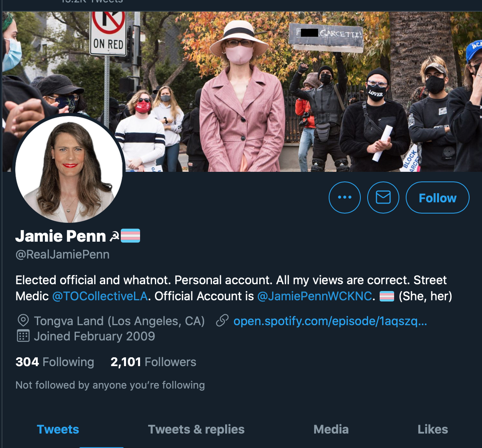Open the Likes tab
482x448 pixels.
[433, 429]
